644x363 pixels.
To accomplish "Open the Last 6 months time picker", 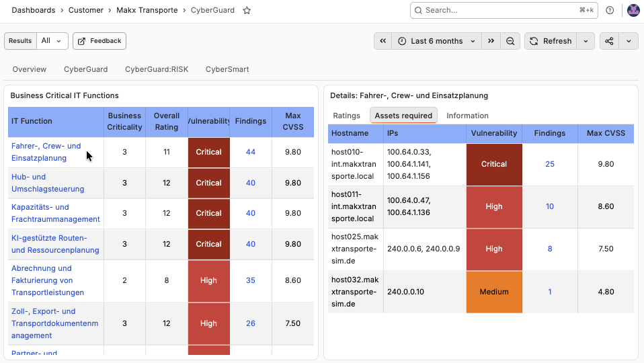I will 436,41.
